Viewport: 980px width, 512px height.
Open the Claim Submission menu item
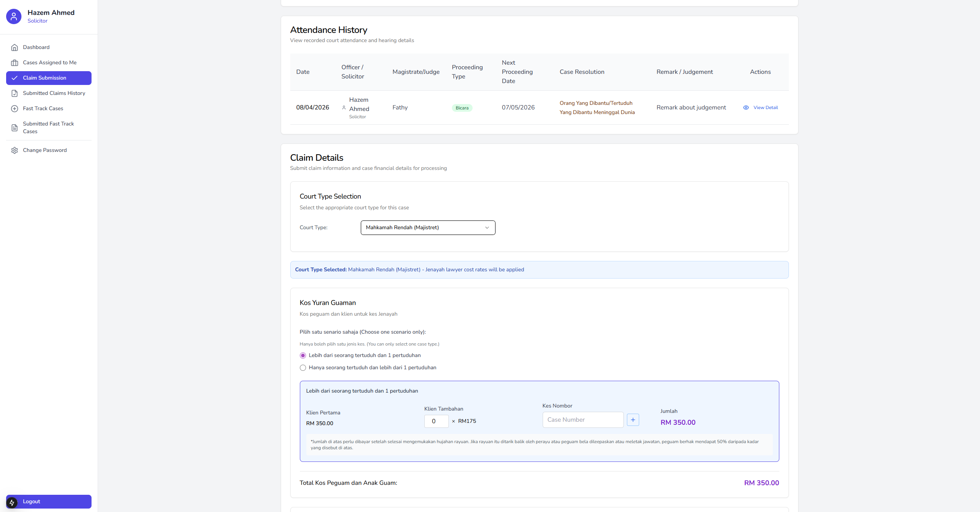[x=49, y=78]
